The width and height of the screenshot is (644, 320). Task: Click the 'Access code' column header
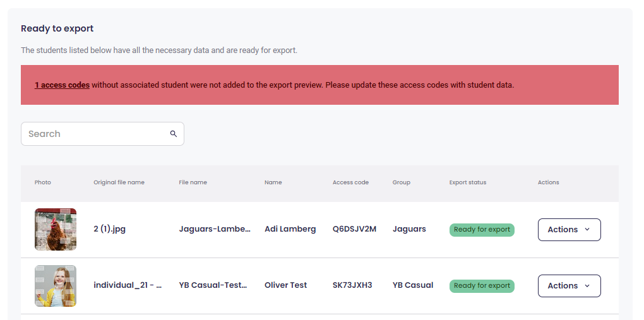tap(351, 182)
